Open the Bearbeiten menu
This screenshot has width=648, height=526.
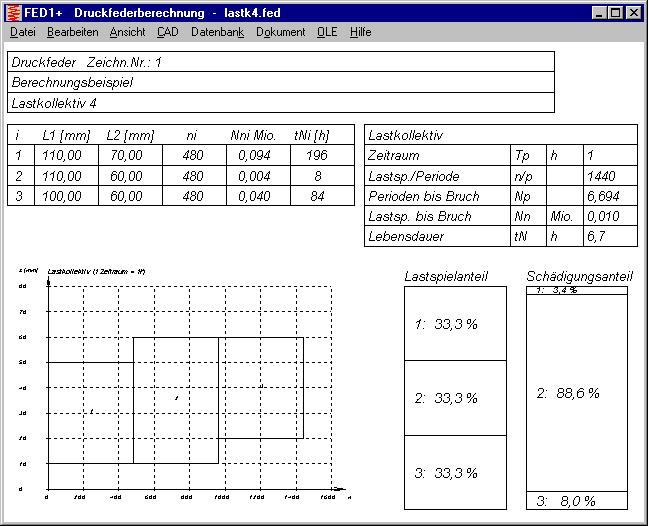(x=72, y=32)
